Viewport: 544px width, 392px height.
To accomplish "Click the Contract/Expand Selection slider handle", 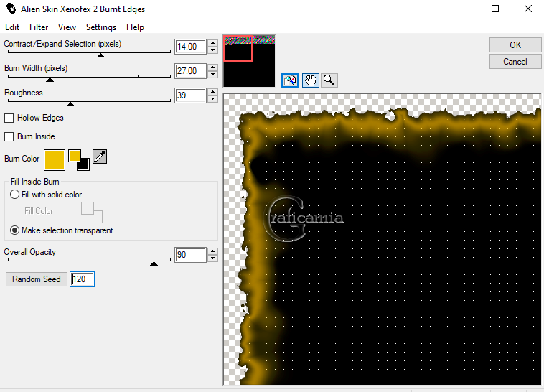I will pyautogui.click(x=101, y=55).
